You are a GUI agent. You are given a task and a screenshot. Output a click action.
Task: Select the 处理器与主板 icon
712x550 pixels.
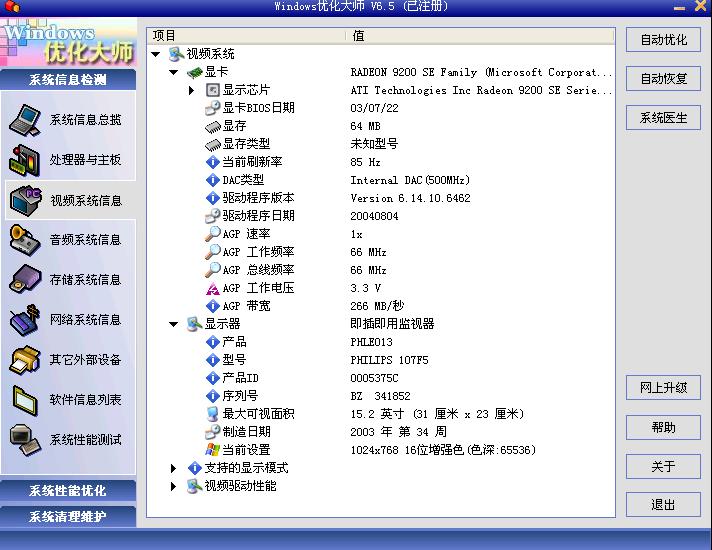click(x=25, y=160)
